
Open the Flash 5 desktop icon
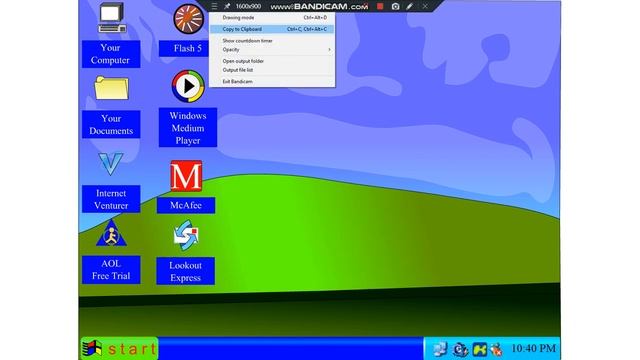188,19
